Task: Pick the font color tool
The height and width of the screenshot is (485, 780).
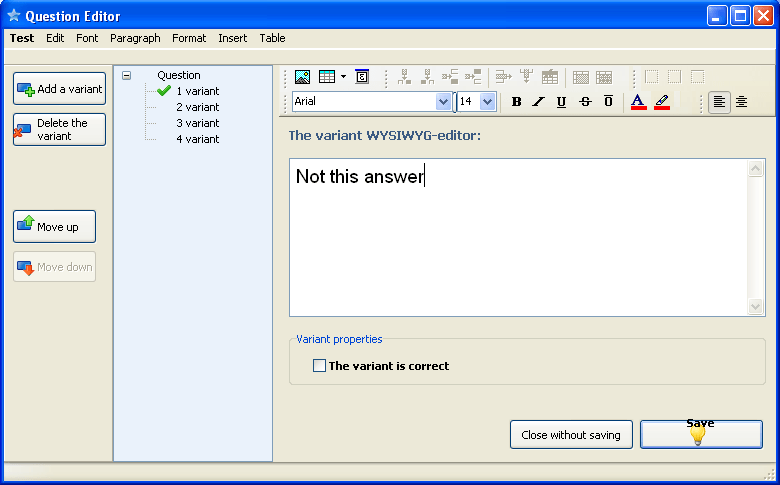Action: click(x=638, y=101)
